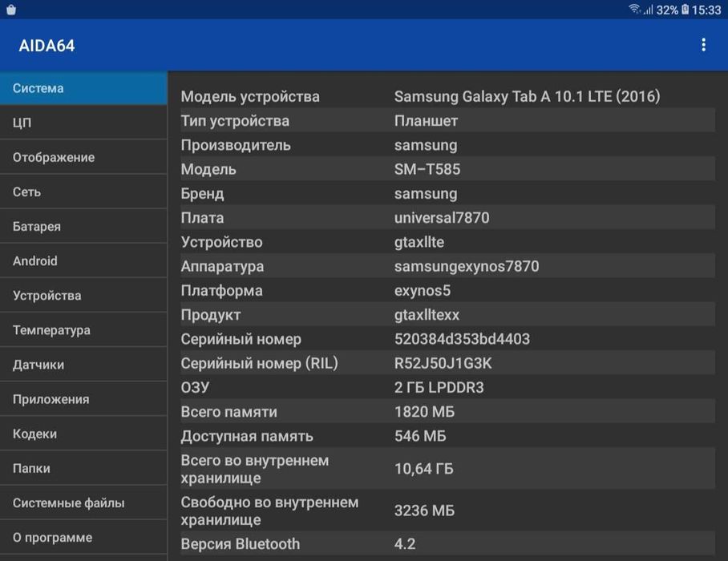Tap the 15:33 clock in status bar
Viewport: 728px width, 561px height.
point(706,10)
